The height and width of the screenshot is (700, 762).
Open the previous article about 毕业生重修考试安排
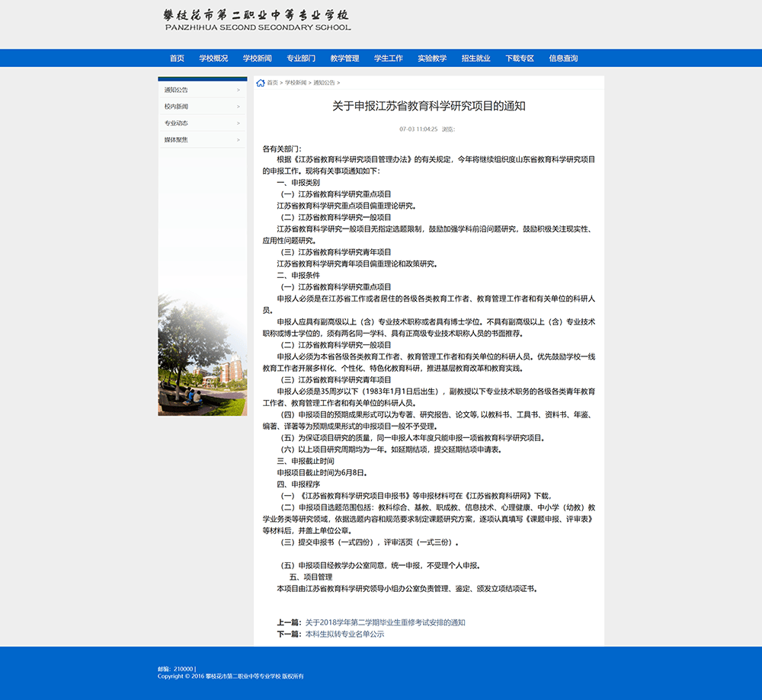[x=385, y=622]
